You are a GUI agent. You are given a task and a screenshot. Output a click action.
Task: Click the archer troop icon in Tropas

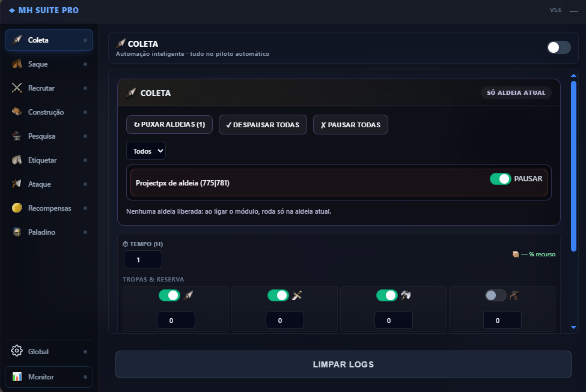click(514, 295)
